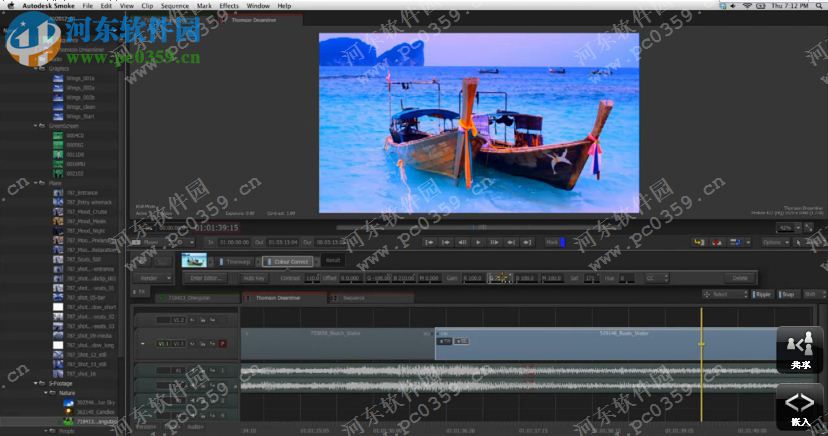Click the yellow overwrite edit icon

click(x=699, y=242)
